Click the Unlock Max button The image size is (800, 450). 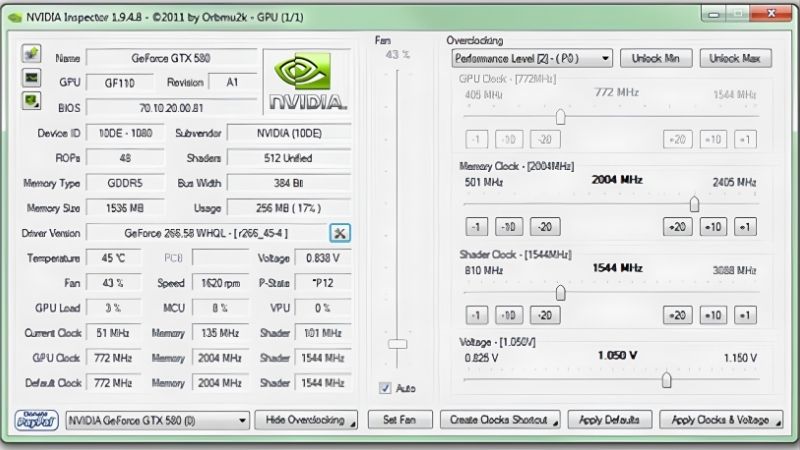point(735,58)
